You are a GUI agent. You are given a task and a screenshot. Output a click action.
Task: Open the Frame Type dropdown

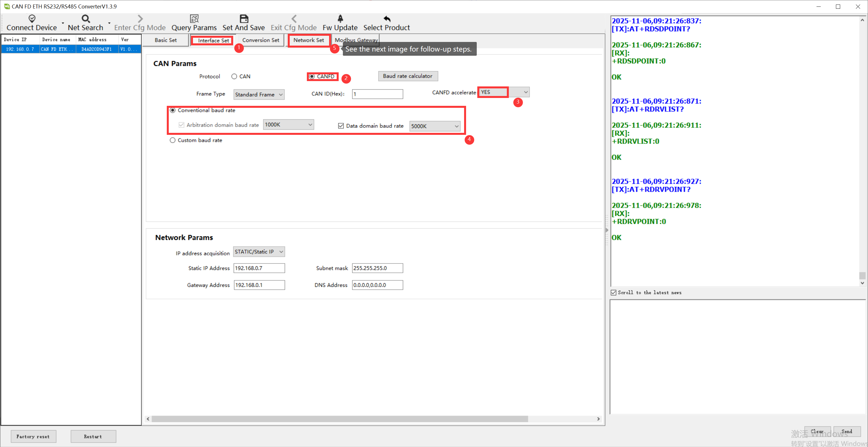coord(259,94)
